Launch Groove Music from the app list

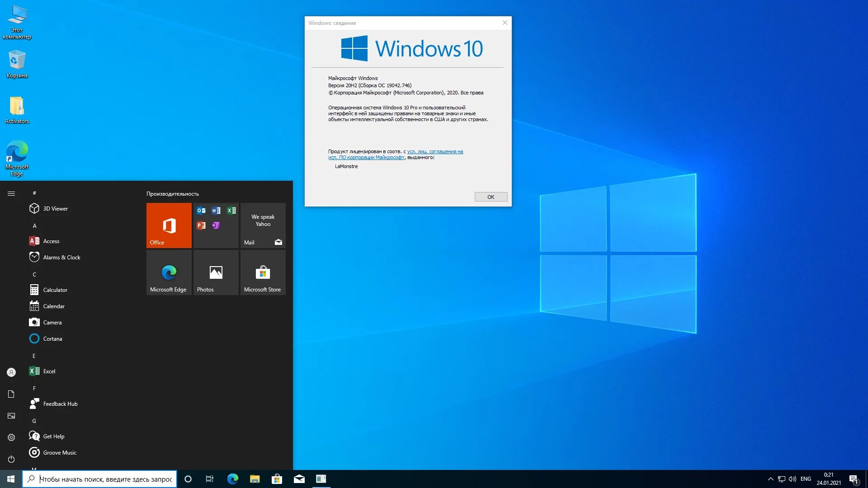pos(59,453)
